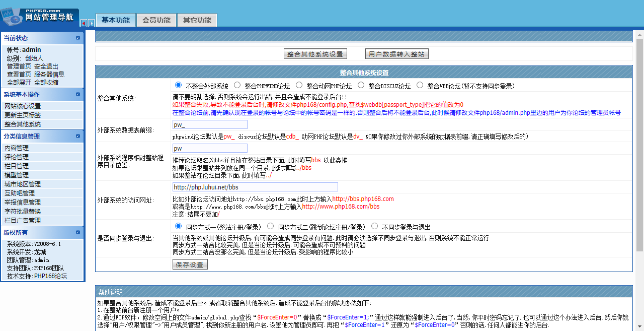
Task: Click the scrollbar up arrow
Action: 639,35
